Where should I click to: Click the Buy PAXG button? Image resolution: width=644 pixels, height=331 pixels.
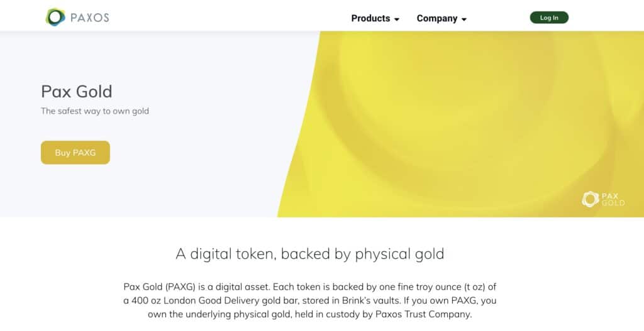click(75, 153)
